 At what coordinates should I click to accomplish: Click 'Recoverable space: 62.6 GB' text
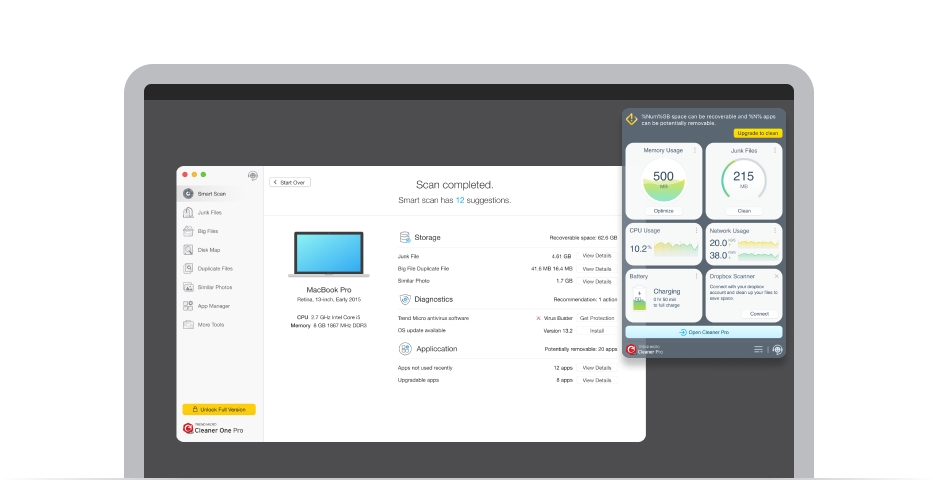coord(583,238)
